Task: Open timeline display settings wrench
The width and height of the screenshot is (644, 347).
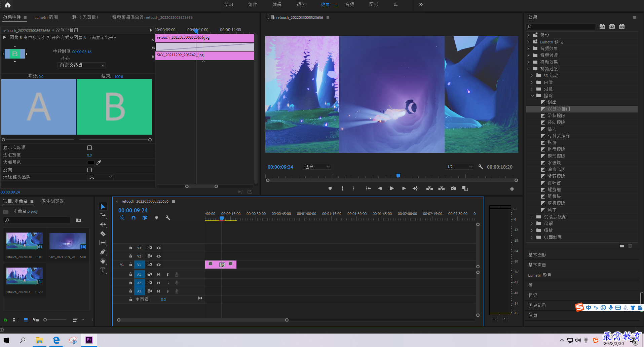Action: [168, 218]
